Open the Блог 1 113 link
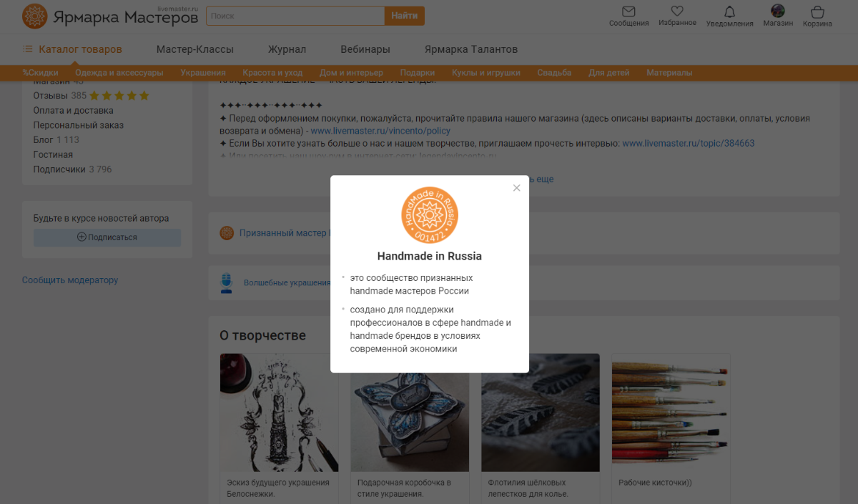The image size is (858, 504). pos(56,140)
